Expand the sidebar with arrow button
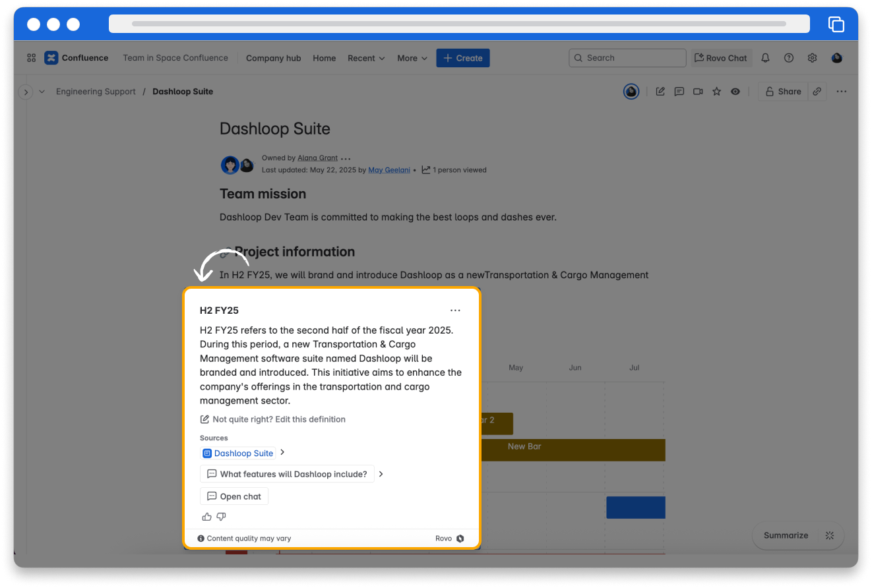Viewport: 872px width, 588px height. pyautogui.click(x=26, y=92)
